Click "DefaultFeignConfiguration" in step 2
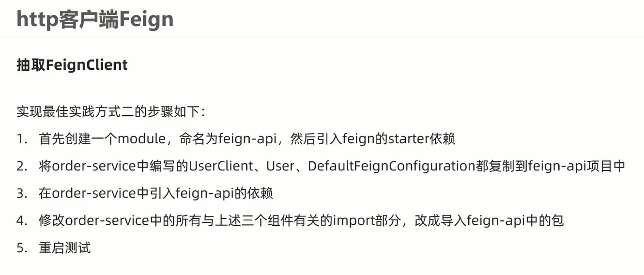This screenshot has height=275, width=644. [x=391, y=167]
